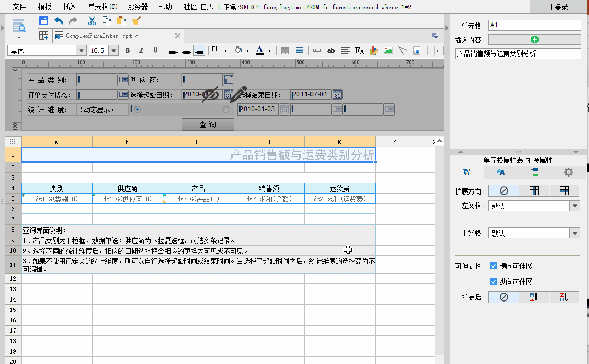Viewport: 589px width, 364px height.
Task: Toggle underline formatting
Action: [155, 50]
